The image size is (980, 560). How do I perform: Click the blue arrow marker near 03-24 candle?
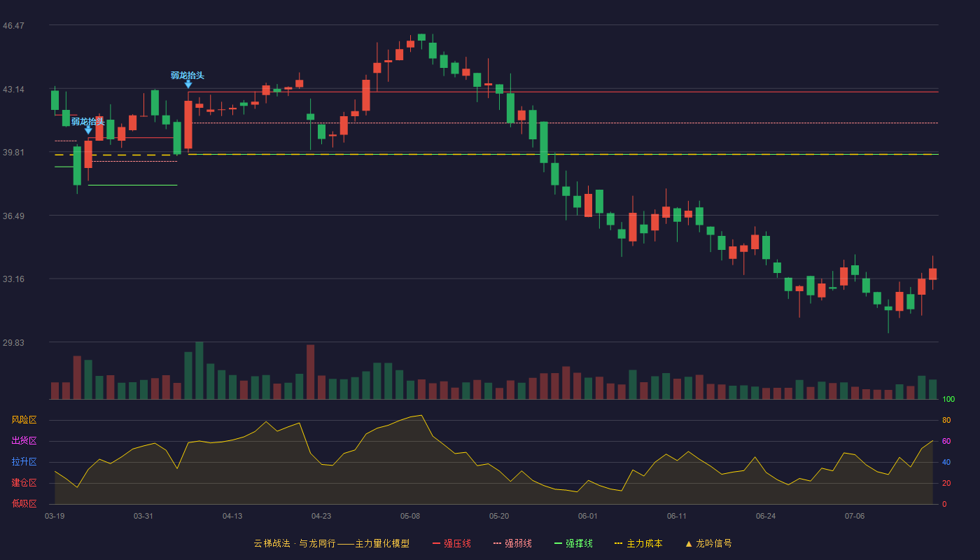click(x=88, y=129)
